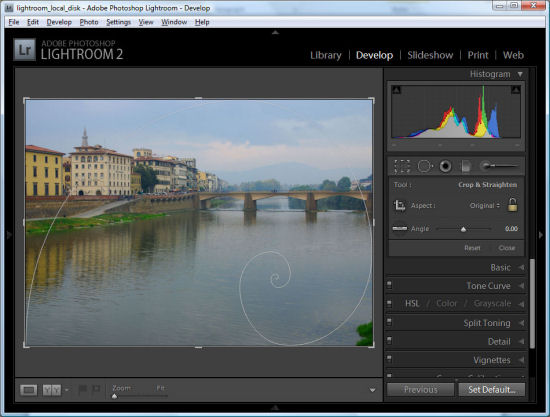Viewport: 550px width, 417px height.
Task: Switch to the Print module
Action: coord(478,55)
